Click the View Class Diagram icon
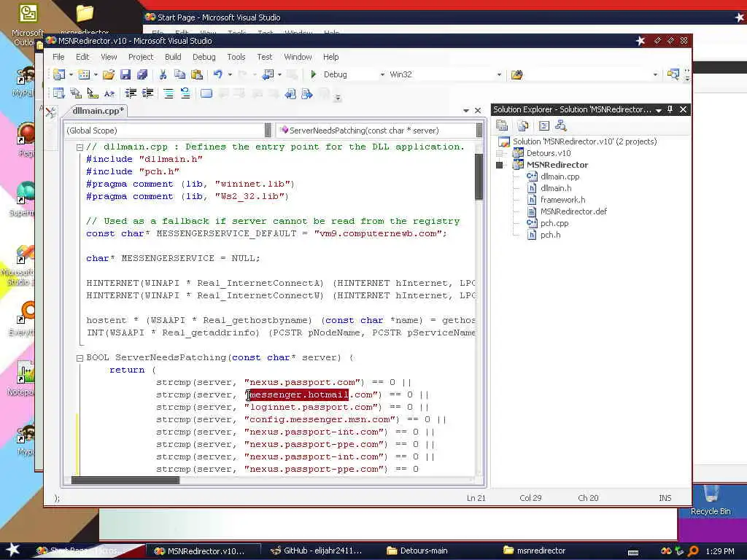Viewport: 747px width, 560px height. point(561,125)
